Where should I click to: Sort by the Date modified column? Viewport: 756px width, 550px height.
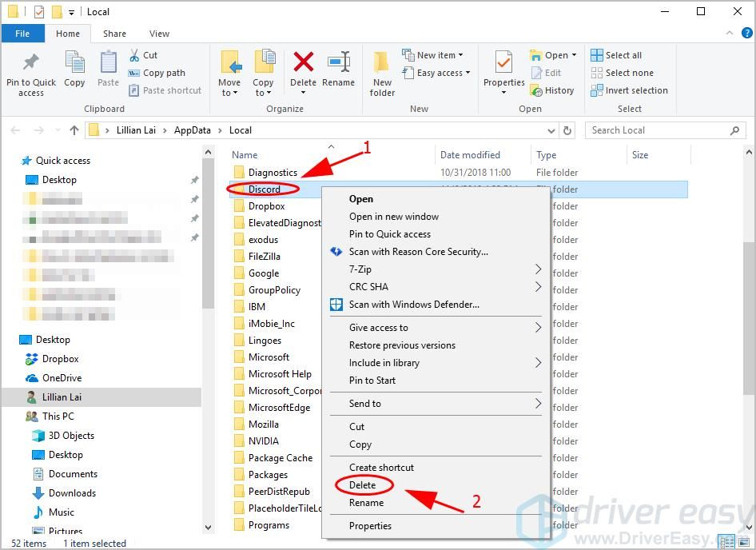[x=470, y=155]
